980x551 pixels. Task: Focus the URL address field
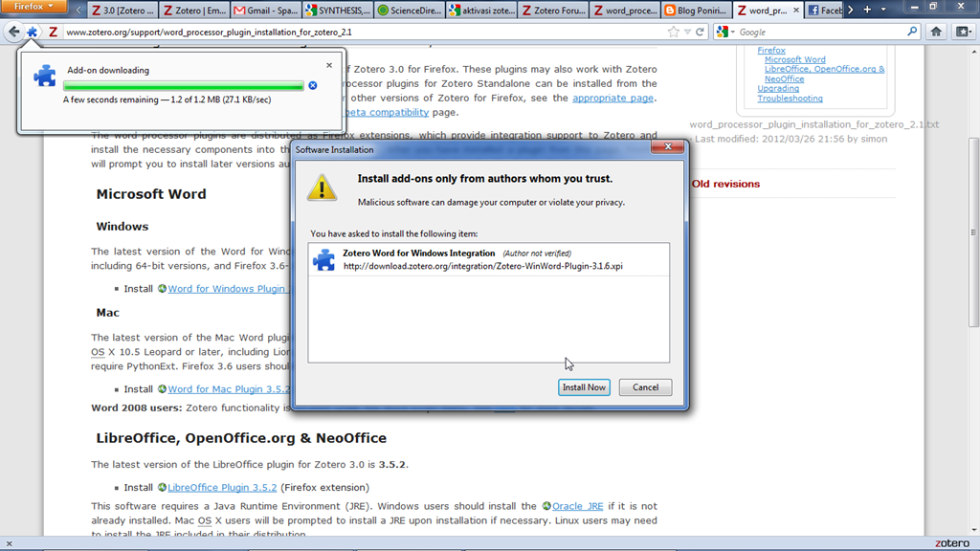pos(363,32)
